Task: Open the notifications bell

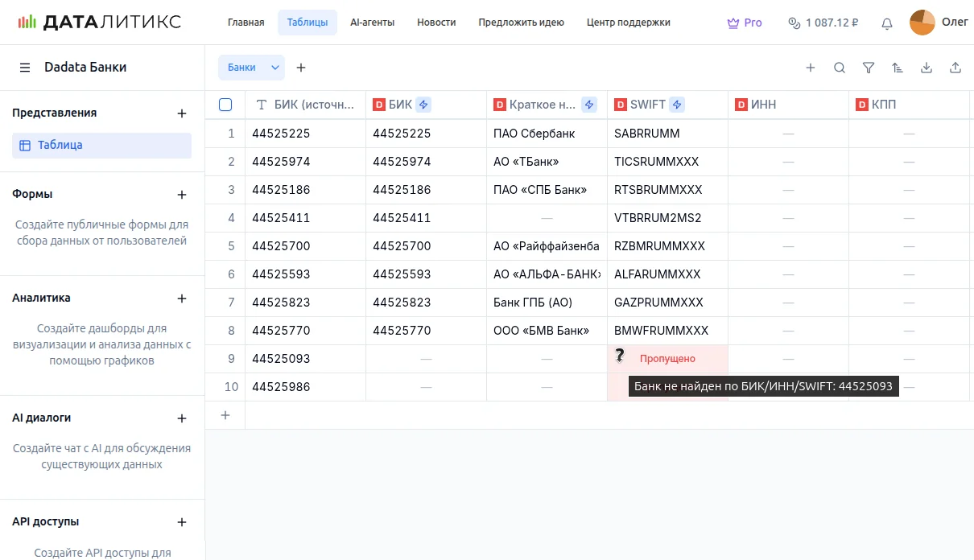Action: pos(887,23)
